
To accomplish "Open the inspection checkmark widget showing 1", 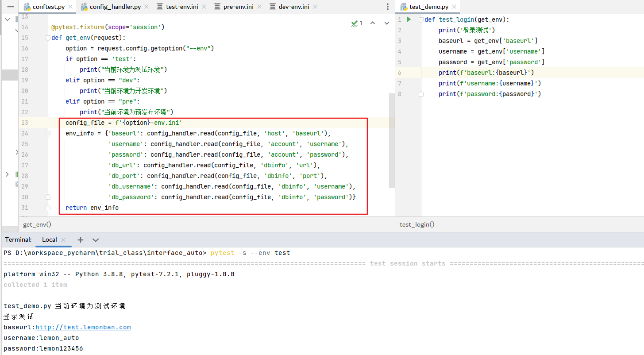I will [x=357, y=23].
